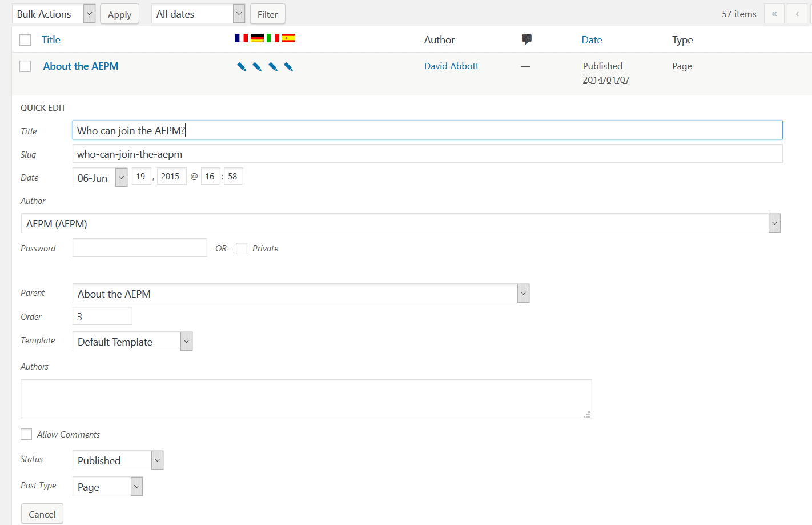Click the Spanish flag column icon
The image size is (812, 525).
tap(288, 38)
